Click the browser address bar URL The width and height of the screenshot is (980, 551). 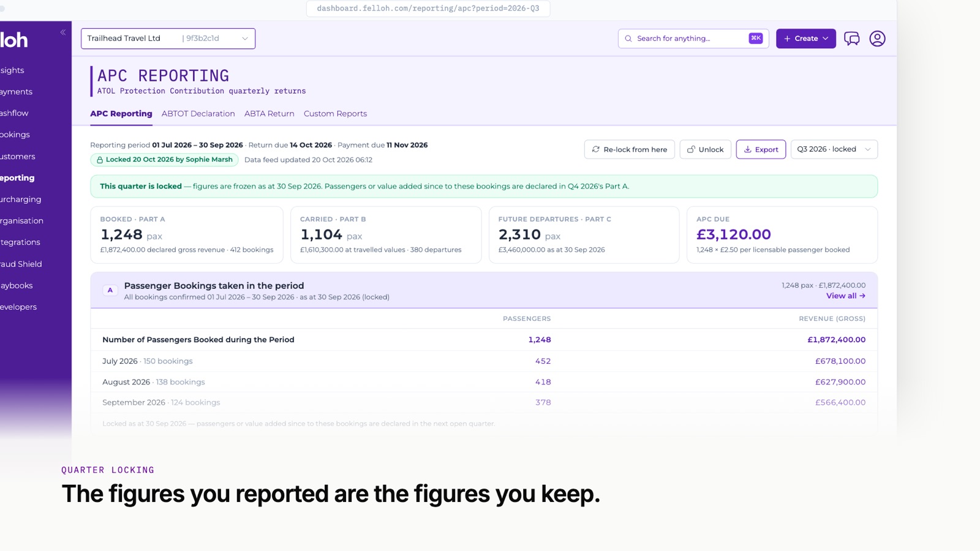click(x=428, y=9)
